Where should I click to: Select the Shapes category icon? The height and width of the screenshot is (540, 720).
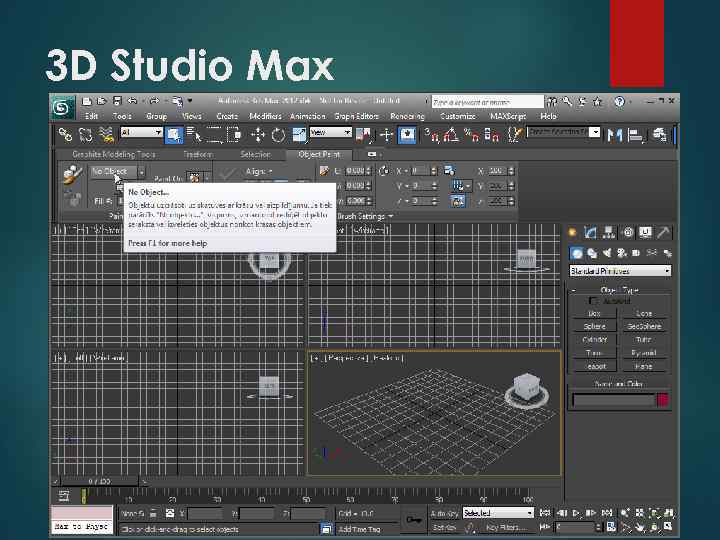[592, 253]
